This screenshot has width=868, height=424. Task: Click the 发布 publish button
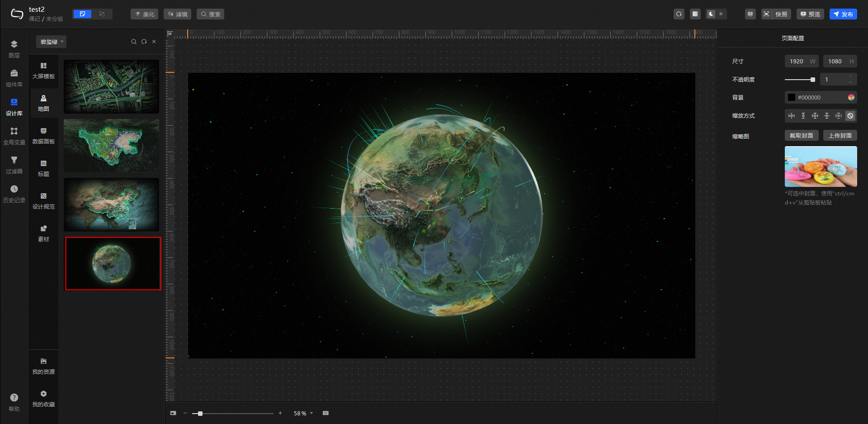point(843,14)
